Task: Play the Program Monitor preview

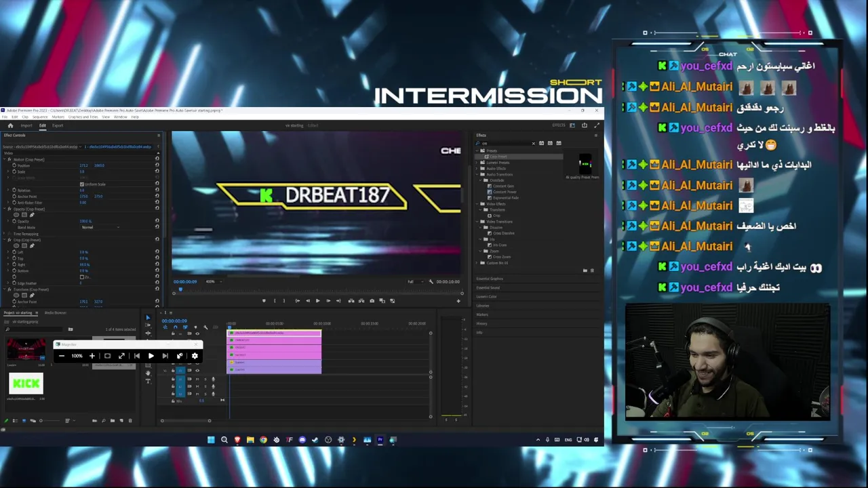Action: click(318, 301)
